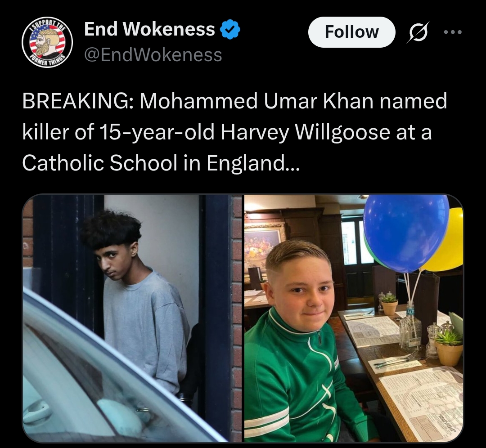The width and height of the screenshot is (486, 448).
Task: Open the three-dot more options menu
Action: [453, 32]
